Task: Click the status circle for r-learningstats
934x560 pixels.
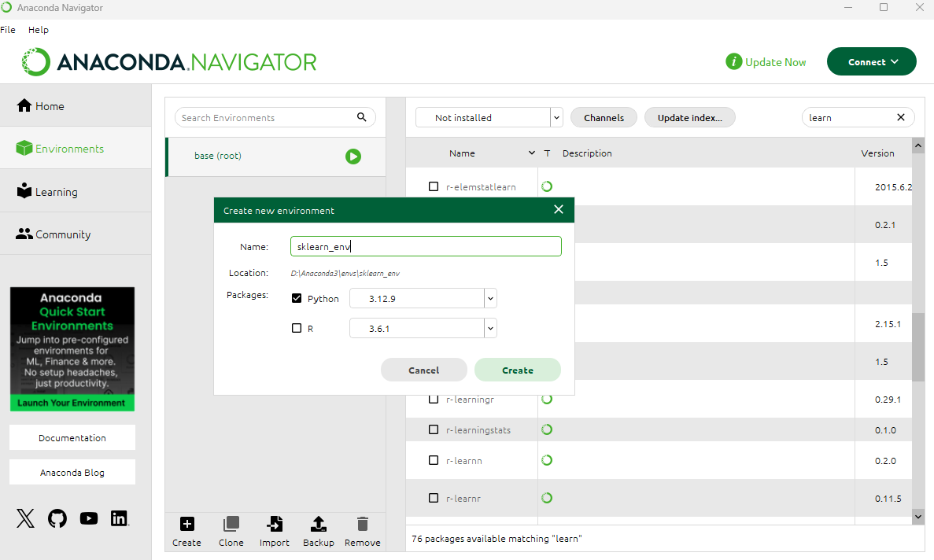Action: coord(547,429)
